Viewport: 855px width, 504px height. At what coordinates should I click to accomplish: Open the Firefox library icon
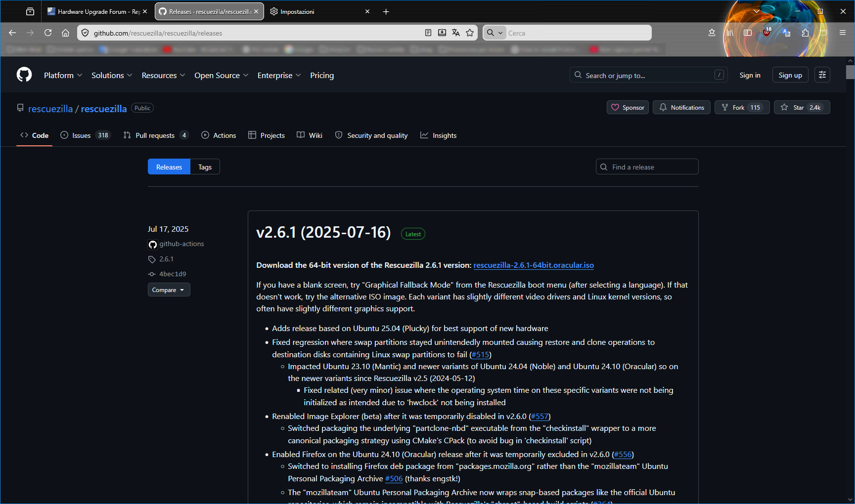click(x=730, y=33)
